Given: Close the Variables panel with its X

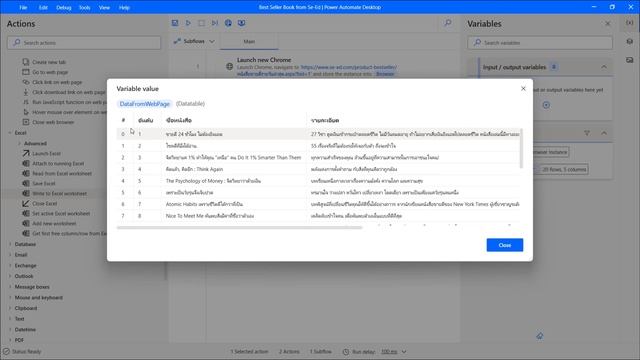Looking at the screenshot, I should pyautogui.click(x=608, y=24).
